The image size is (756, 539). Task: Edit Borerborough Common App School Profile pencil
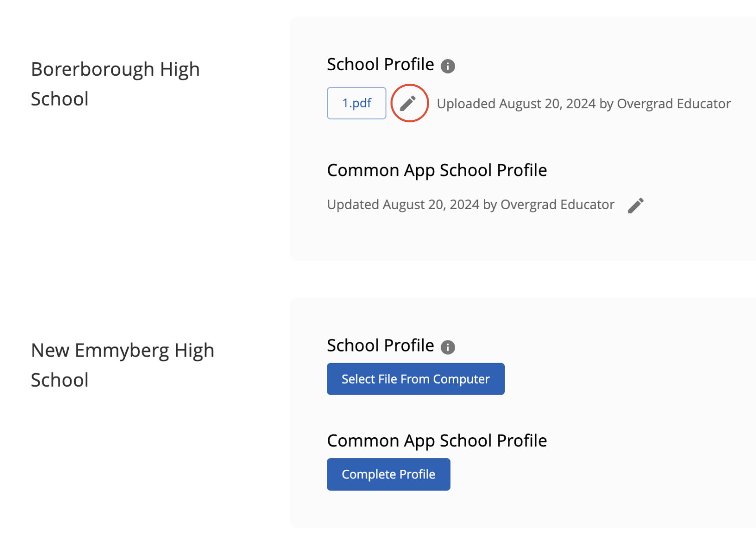pos(636,205)
